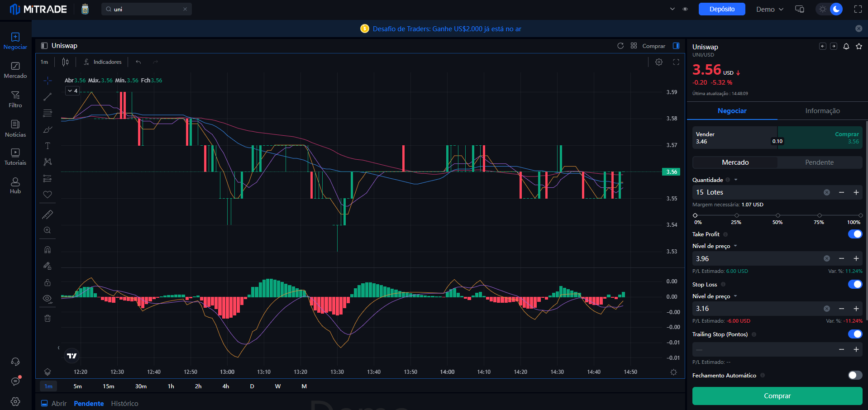Turn off the Stop Loss switch
This screenshot has height=410, width=868.
tap(855, 284)
